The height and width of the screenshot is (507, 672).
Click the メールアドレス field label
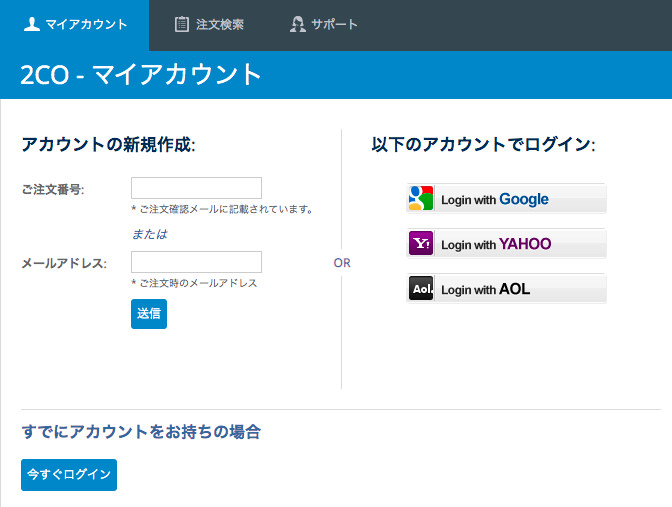tap(63, 264)
